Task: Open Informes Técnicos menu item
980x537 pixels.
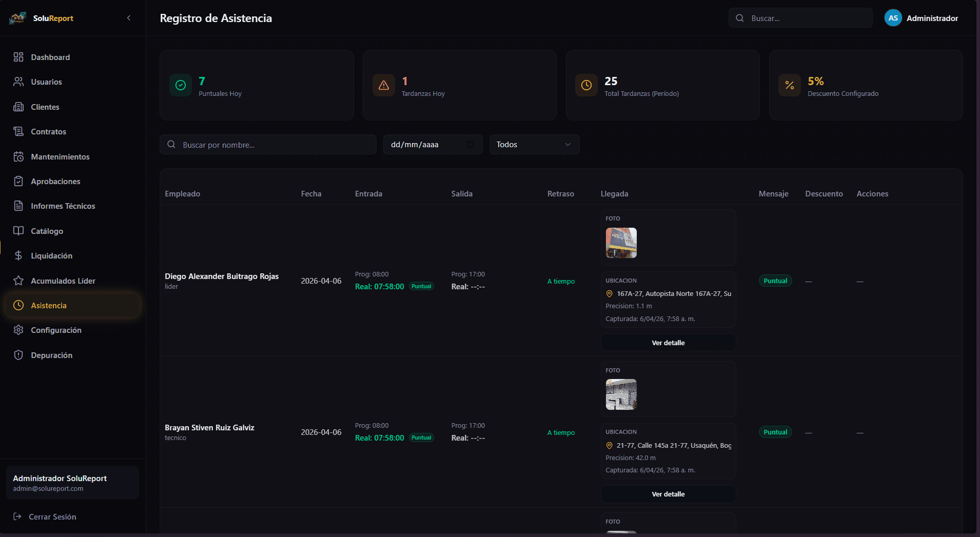Action: point(63,206)
